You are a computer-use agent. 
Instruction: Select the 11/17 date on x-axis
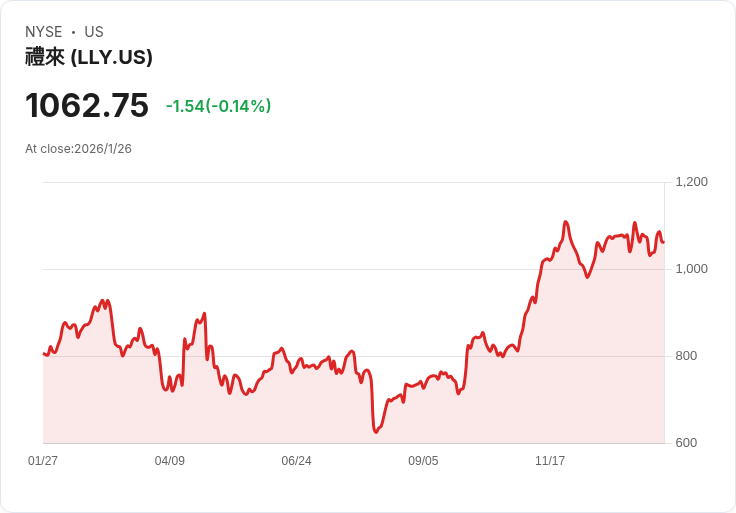coord(550,461)
